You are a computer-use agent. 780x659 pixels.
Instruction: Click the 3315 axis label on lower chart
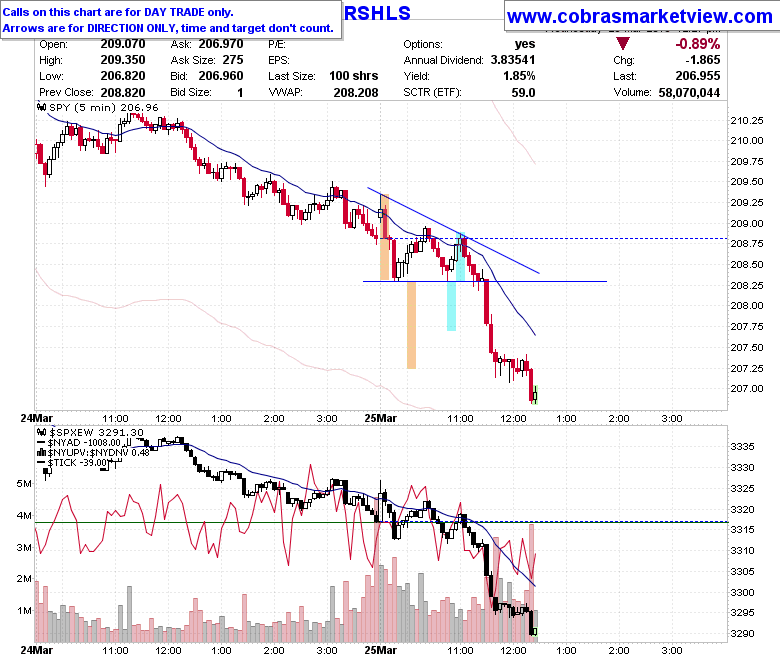click(742, 530)
